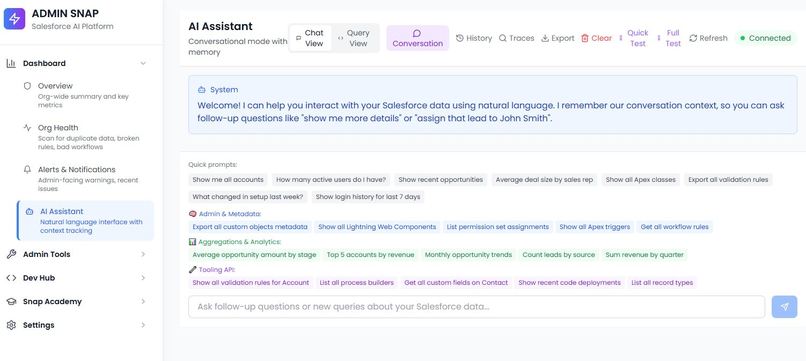
Task: Click 'Export all validation rules' prompt
Action: coord(728,180)
